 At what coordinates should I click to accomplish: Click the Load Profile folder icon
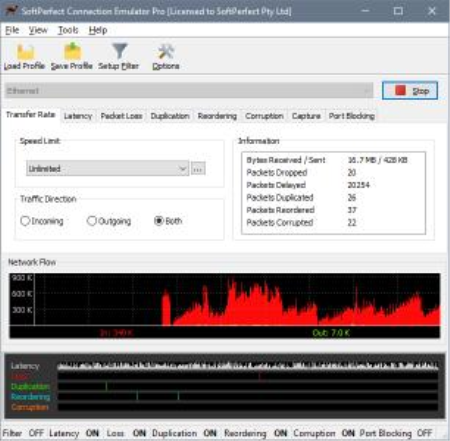tap(25, 52)
